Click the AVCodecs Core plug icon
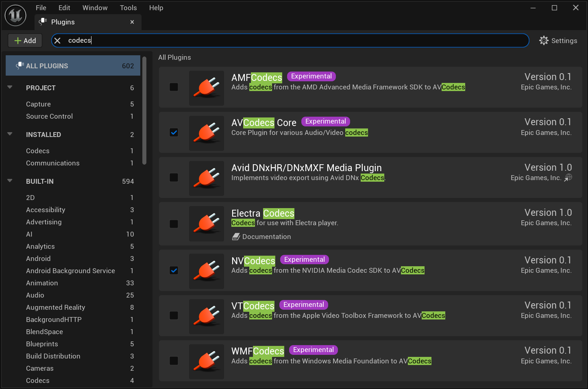Image resolution: width=588 pixels, height=389 pixels. click(x=207, y=133)
